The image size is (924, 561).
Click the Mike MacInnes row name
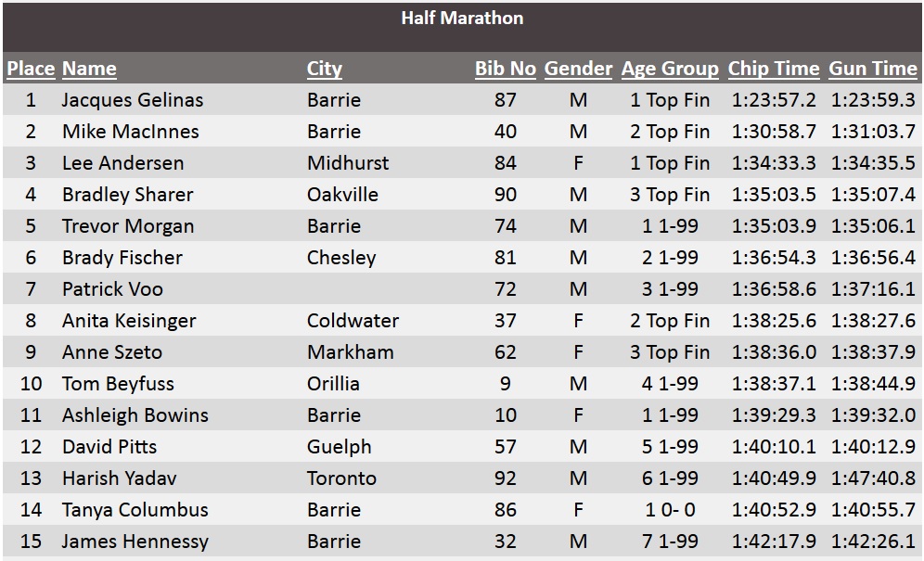coord(131,132)
